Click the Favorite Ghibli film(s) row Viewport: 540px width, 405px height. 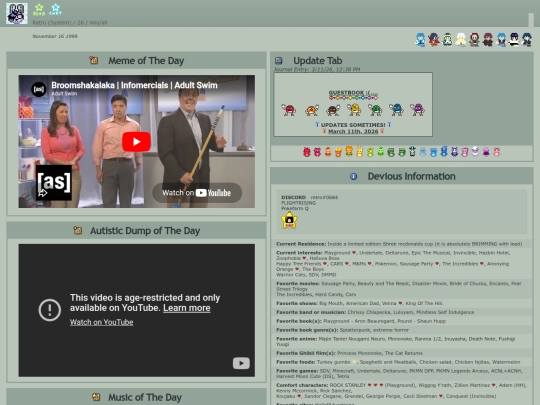[402, 353]
